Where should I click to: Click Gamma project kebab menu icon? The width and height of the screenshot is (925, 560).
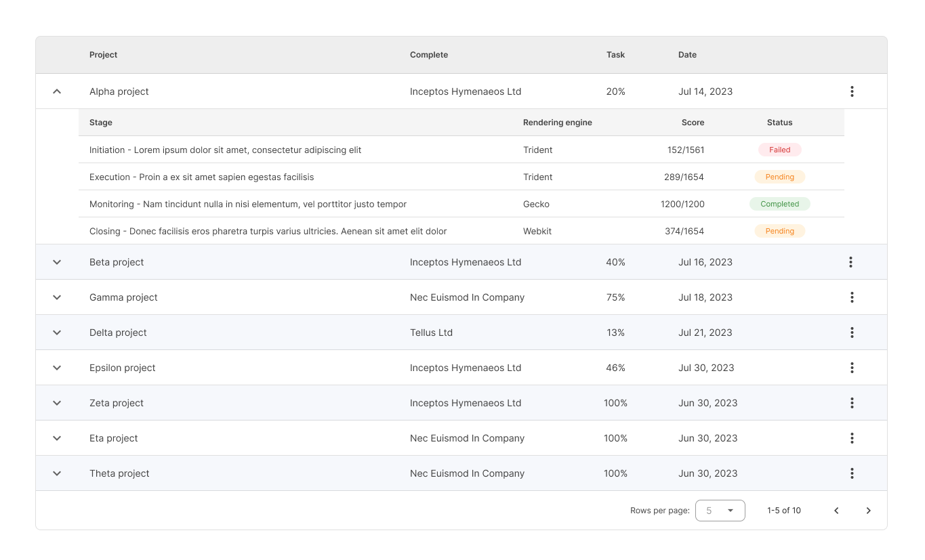(x=852, y=297)
